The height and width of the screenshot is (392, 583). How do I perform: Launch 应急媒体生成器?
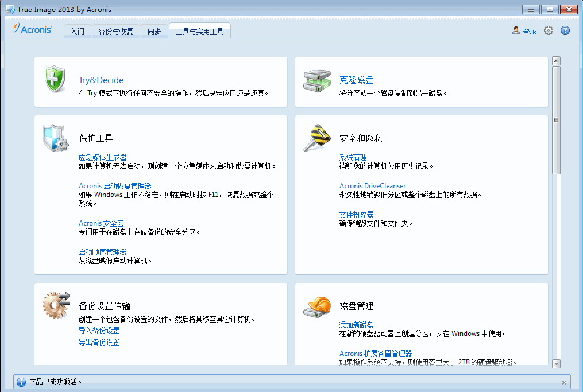pos(103,157)
